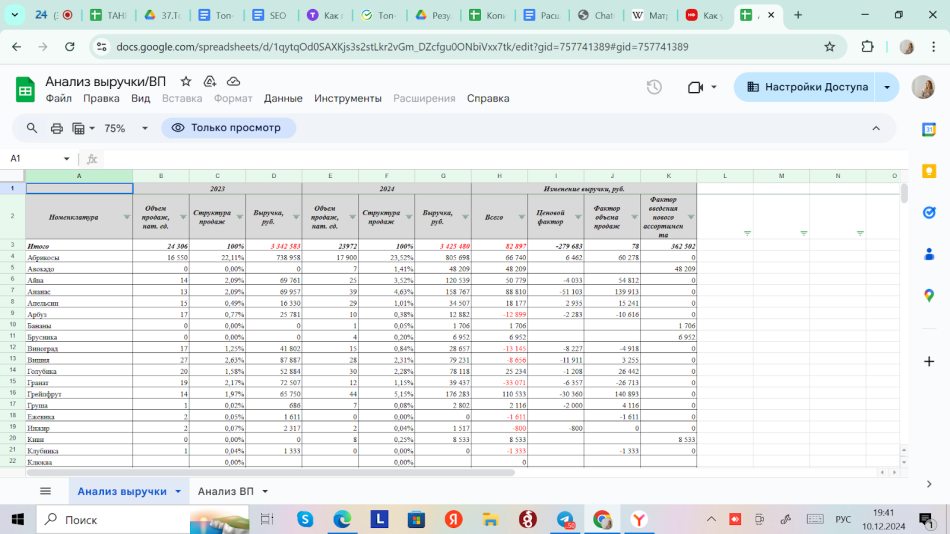
Task: Toggle filter on Ценовой фактор column
Action: pos(577,217)
